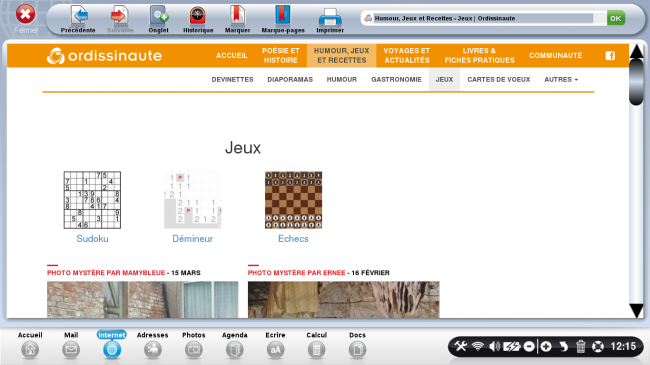Open Accueil home in bottom bar
This screenshot has width=650, height=365.
(x=30, y=345)
